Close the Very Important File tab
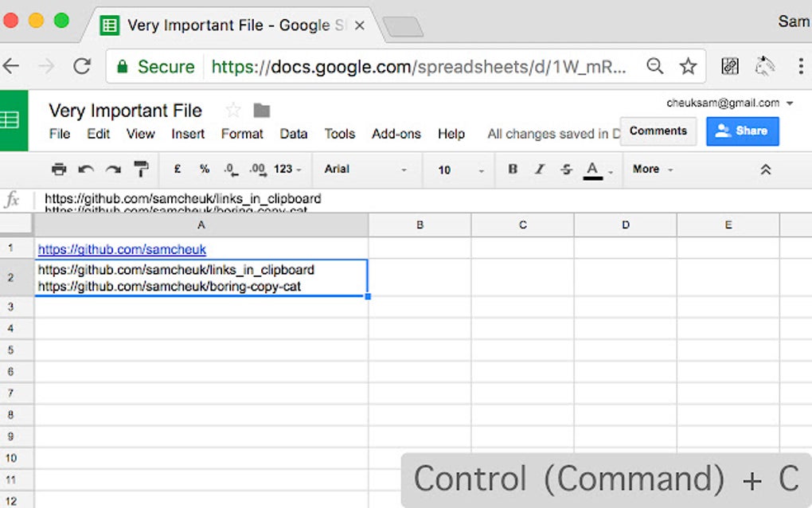 click(359, 25)
